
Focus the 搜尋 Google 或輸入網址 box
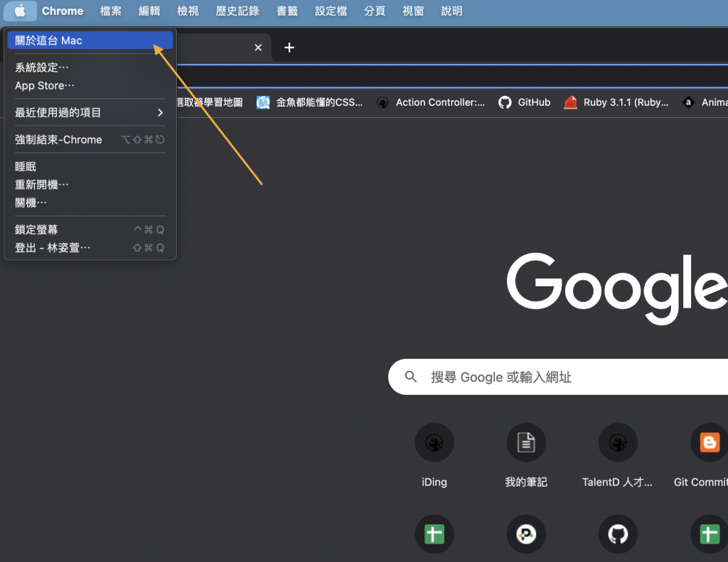(x=558, y=377)
